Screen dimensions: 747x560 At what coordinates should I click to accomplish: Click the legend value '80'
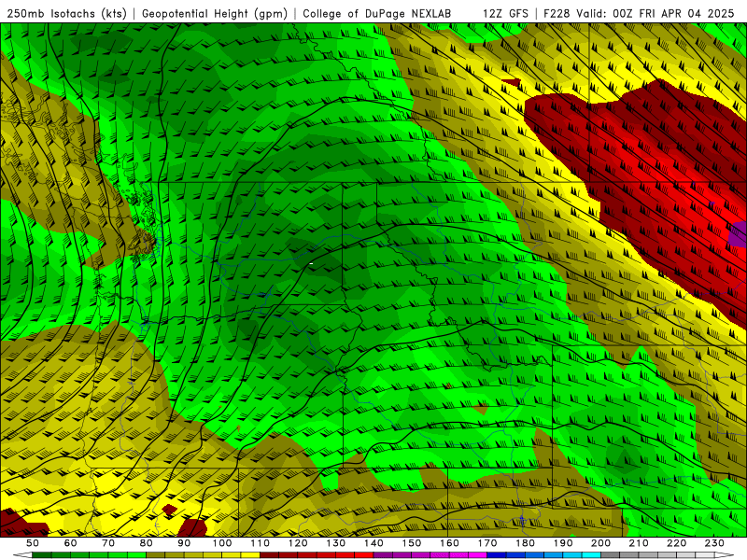147,543
